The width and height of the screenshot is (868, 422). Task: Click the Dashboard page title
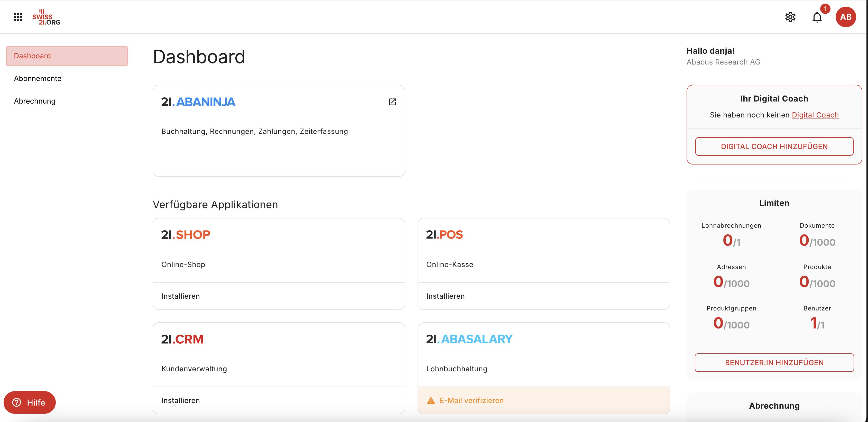(x=199, y=57)
